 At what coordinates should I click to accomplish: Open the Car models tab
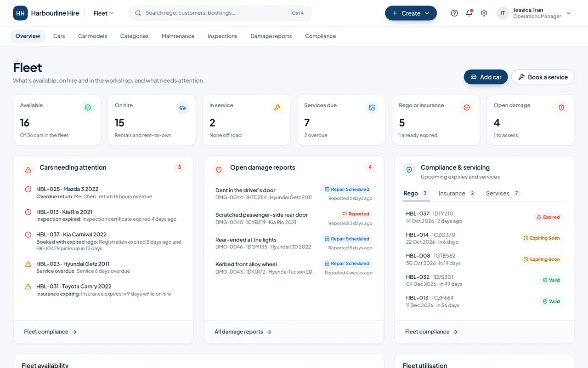(92, 36)
